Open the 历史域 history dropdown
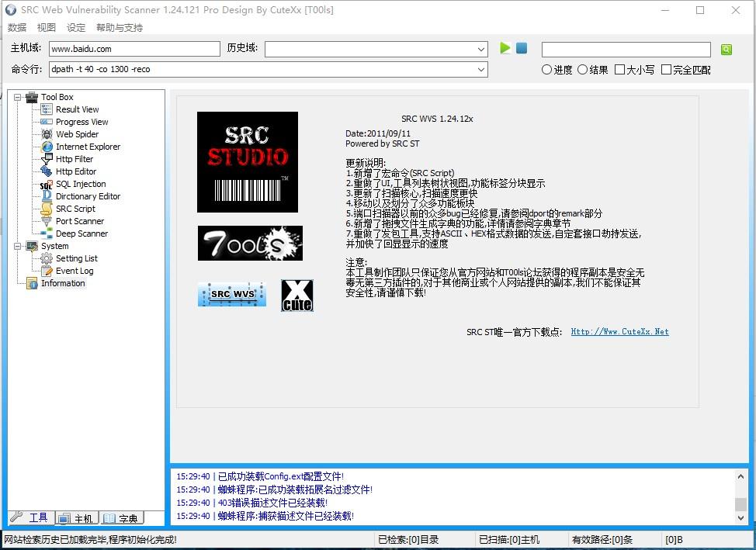Screen dimensions: 756x550 [x=481, y=50]
